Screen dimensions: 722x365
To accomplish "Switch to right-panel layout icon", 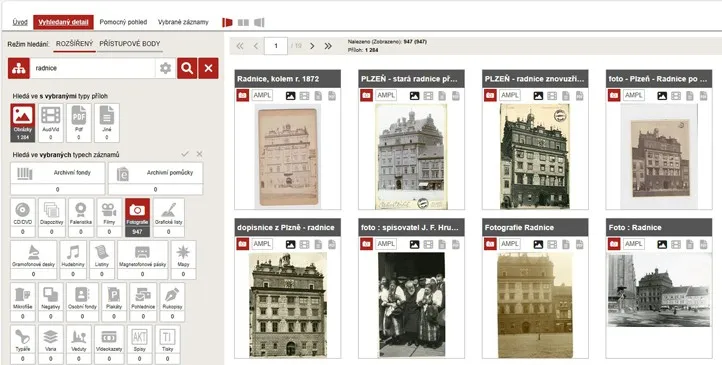I will pos(259,22).
